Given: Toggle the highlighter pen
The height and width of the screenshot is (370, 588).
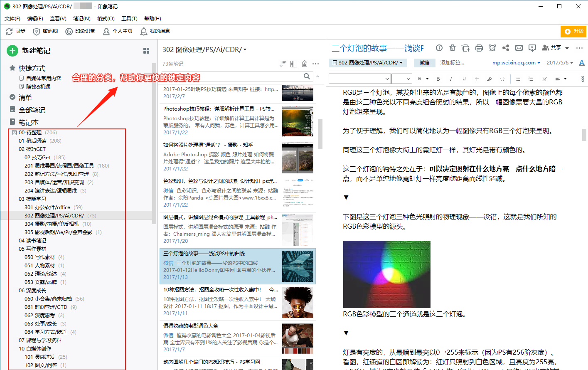Looking at the screenshot, I should pyautogui.click(x=490, y=79).
